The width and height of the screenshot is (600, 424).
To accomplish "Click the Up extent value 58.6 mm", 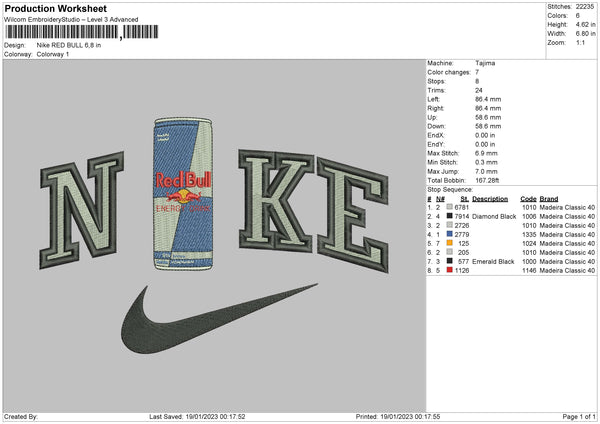I will point(488,117).
